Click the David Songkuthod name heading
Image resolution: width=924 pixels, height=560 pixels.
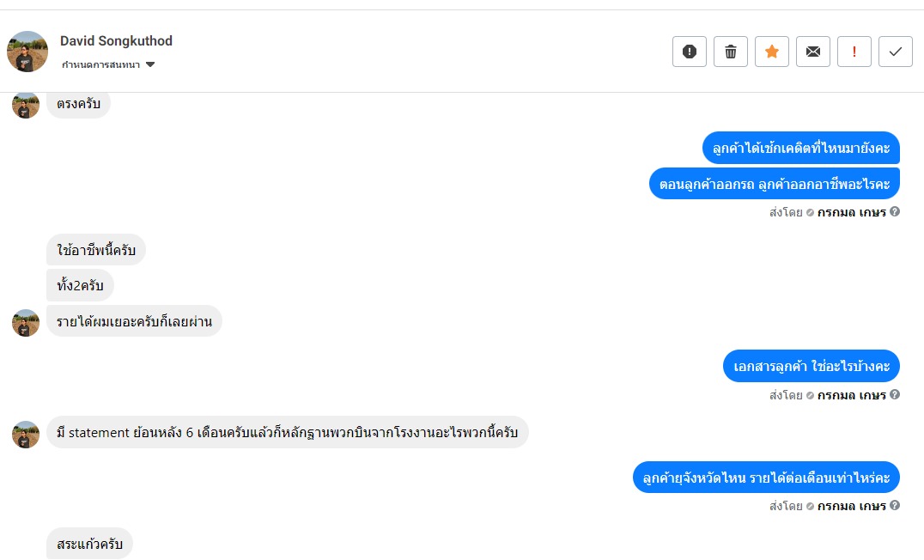coord(116,40)
